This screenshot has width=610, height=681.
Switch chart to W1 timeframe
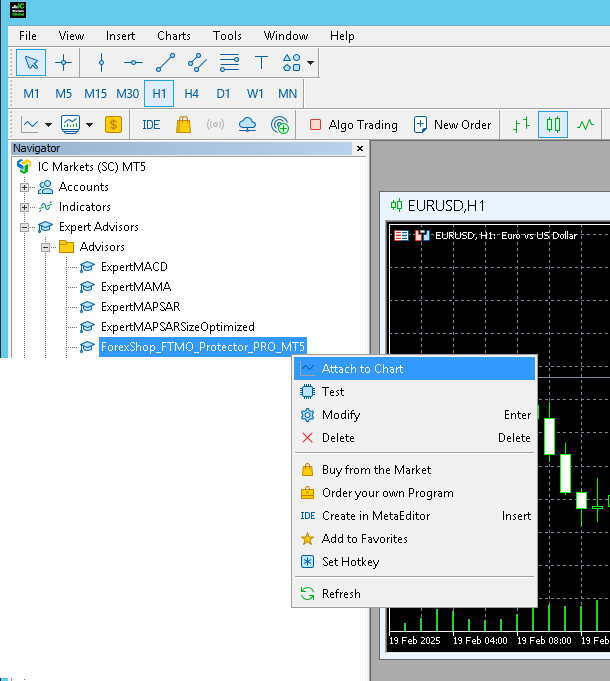[x=255, y=93]
